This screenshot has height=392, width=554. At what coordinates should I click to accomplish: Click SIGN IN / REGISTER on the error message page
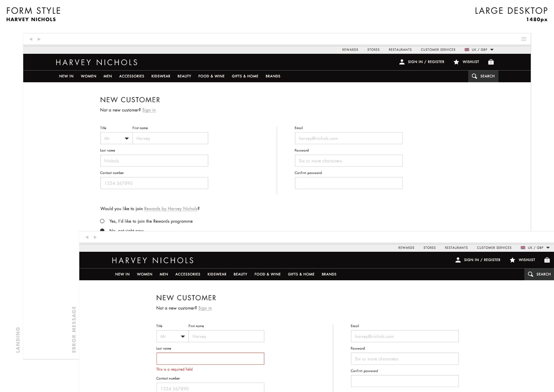pyautogui.click(x=482, y=260)
